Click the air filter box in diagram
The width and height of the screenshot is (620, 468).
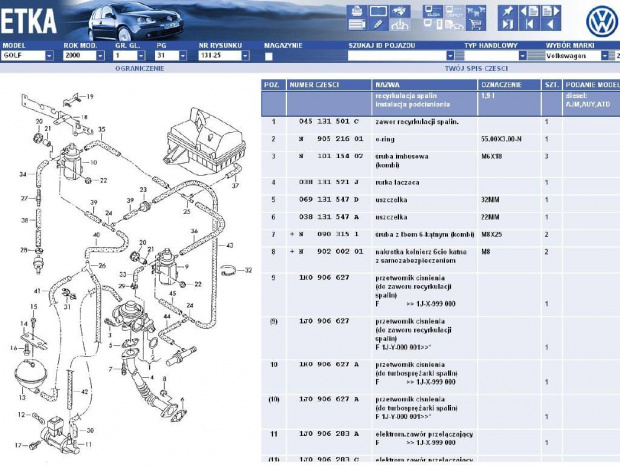point(205,140)
